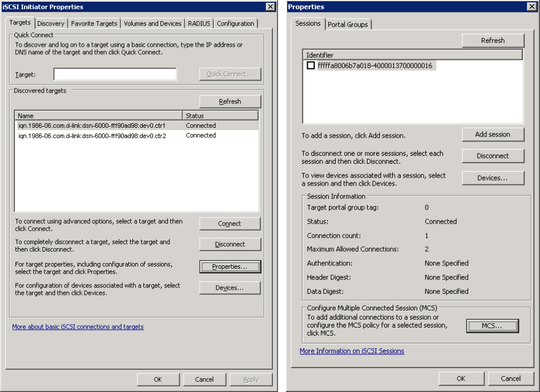
Task: Close the iSCSI Initiator Properties window
Action: click(x=271, y=6)
